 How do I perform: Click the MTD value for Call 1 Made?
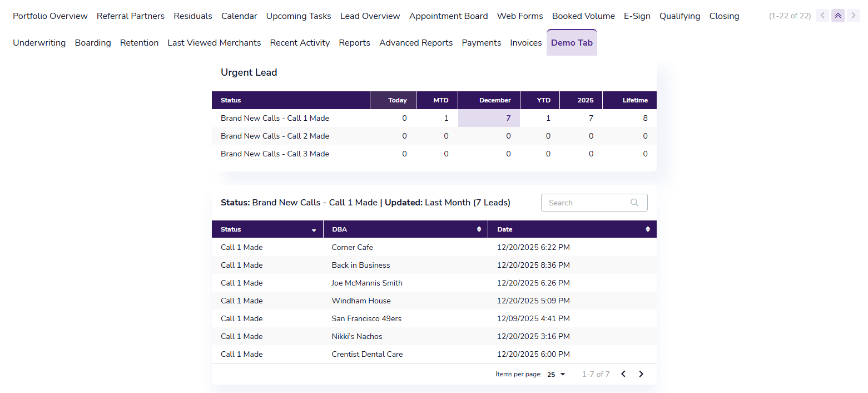pyautogui.click(x=446, y=118)
